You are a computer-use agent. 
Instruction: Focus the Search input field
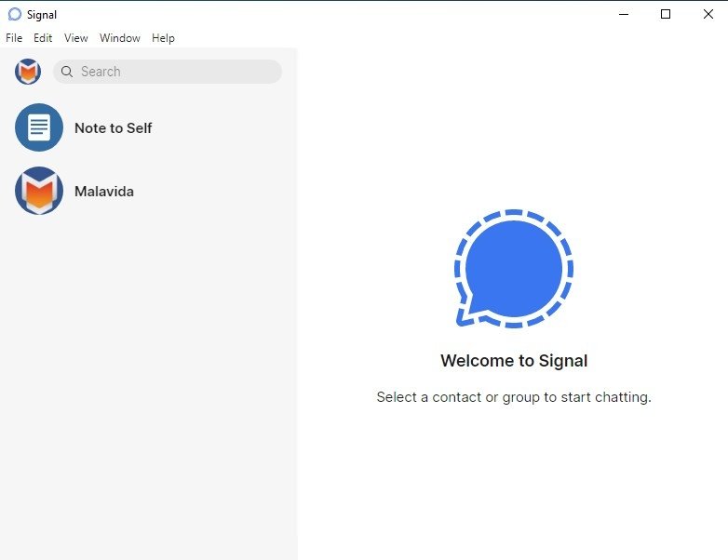pyautogui.click(x=168, y=72)
